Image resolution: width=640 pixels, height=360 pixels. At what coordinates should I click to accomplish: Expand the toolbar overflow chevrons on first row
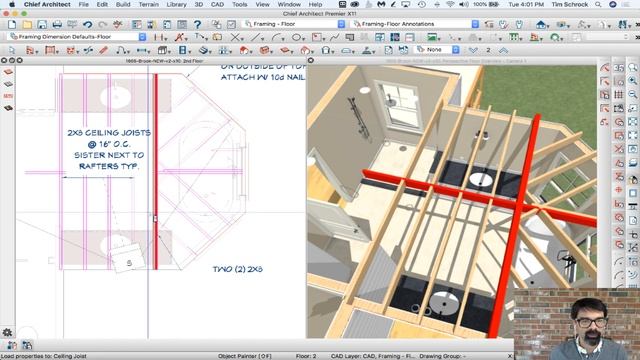pos(638,24)
